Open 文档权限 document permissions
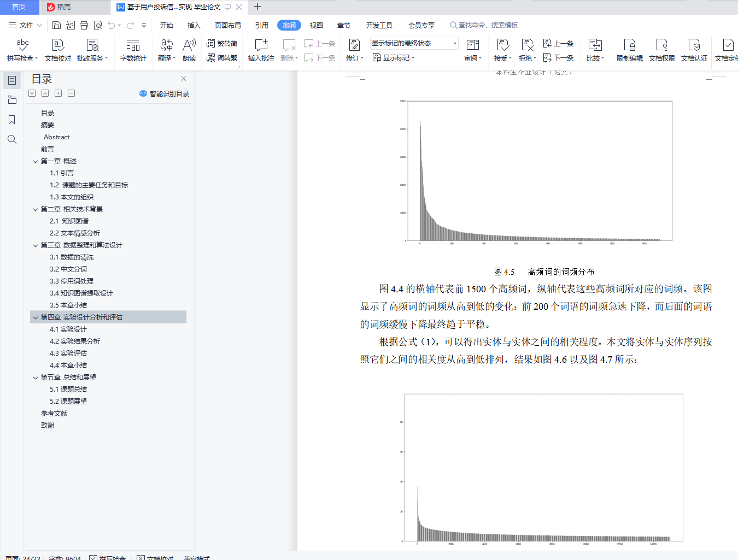This screenshot has height=560, width=738. pos(662,50)
